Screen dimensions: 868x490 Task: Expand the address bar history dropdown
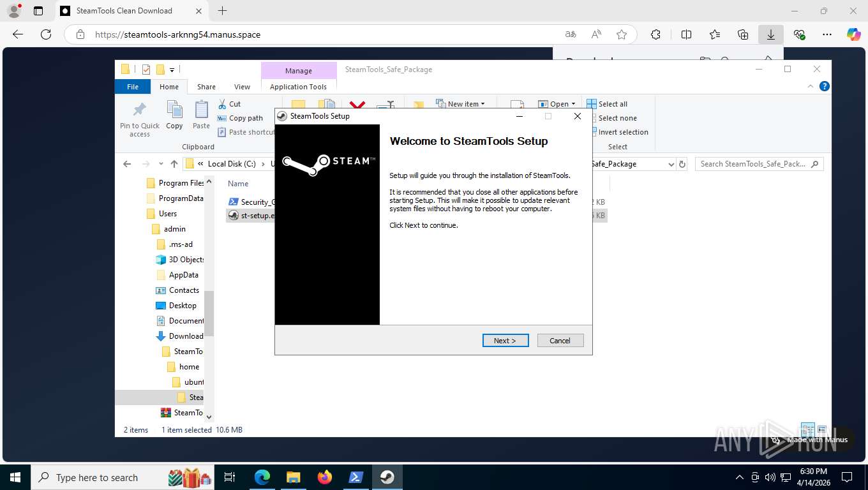[671, 164]
